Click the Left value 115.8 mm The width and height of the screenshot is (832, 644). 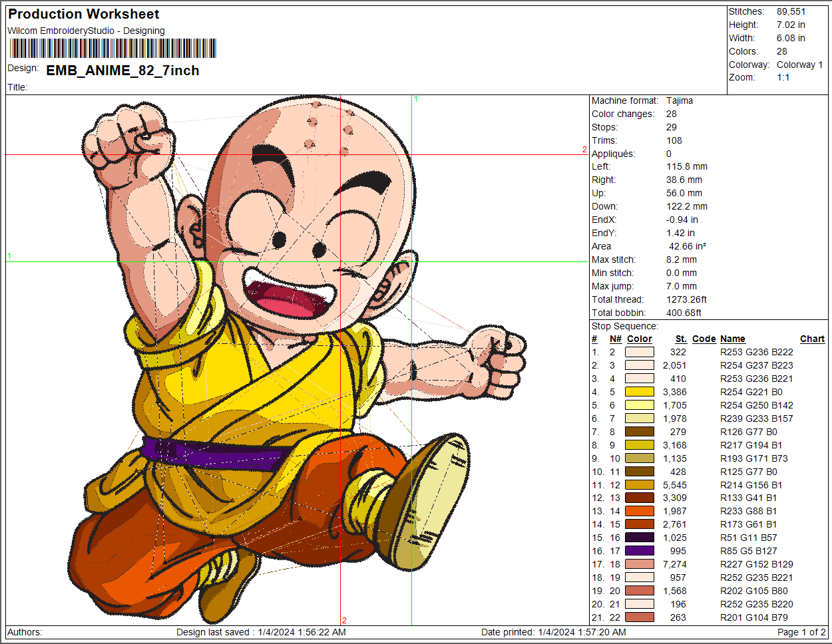[x=687, y=166]
